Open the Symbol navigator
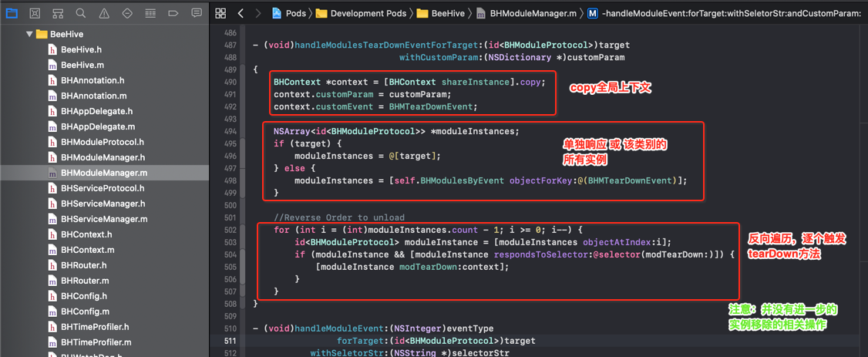 point(57,13)
